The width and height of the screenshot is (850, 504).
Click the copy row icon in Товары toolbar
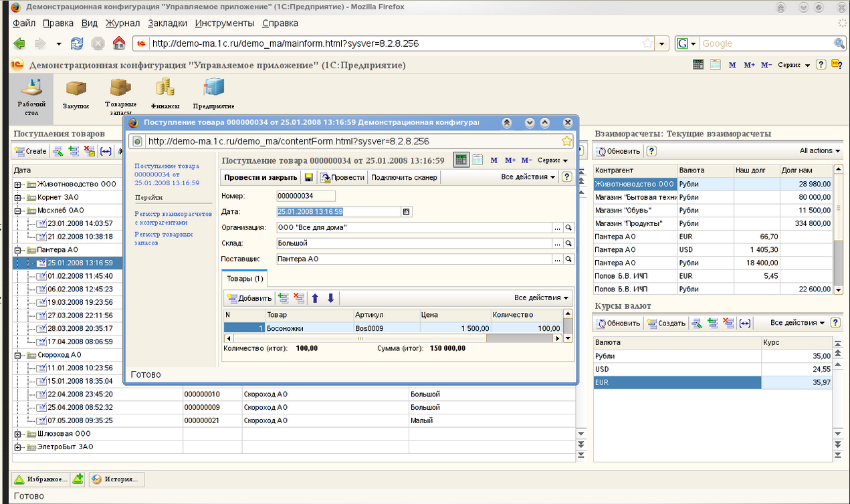click(x=284, y=298)
